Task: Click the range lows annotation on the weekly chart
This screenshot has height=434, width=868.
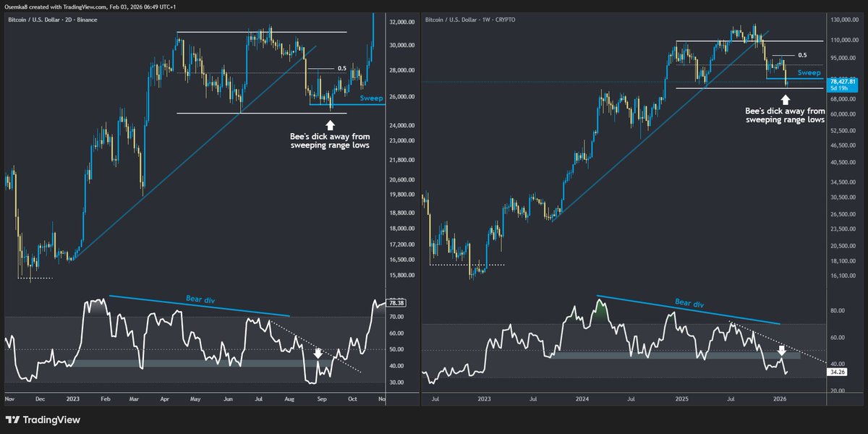Action: [785, 116]
